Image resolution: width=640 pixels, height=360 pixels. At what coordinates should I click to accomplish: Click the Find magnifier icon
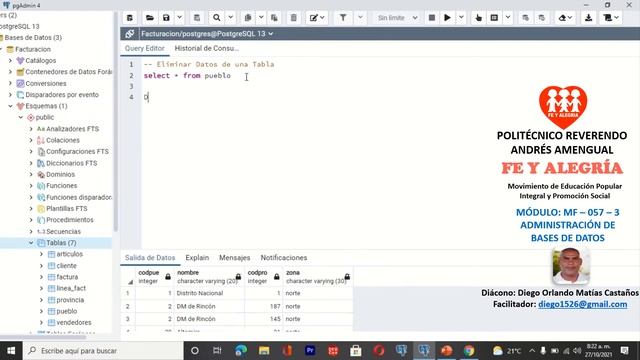tap(217, 18)
